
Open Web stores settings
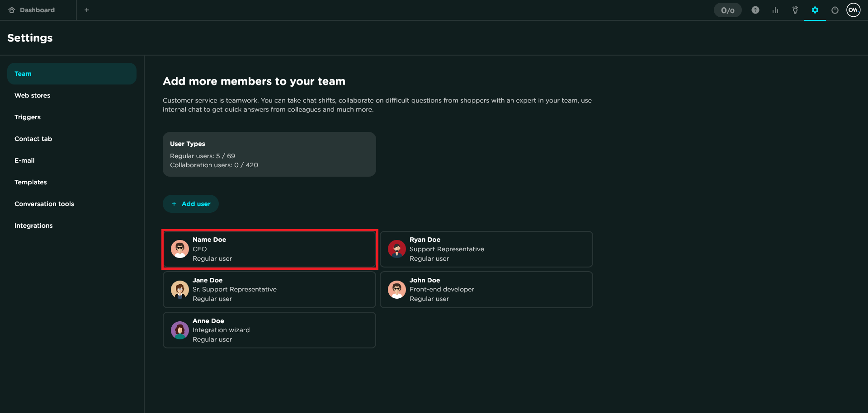(x=33, y=95)
